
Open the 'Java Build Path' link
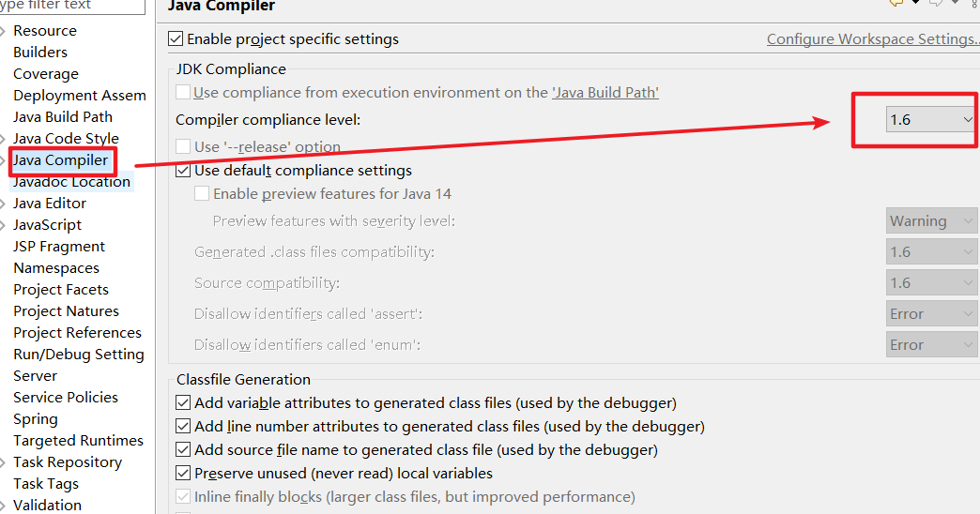point(605,93)
